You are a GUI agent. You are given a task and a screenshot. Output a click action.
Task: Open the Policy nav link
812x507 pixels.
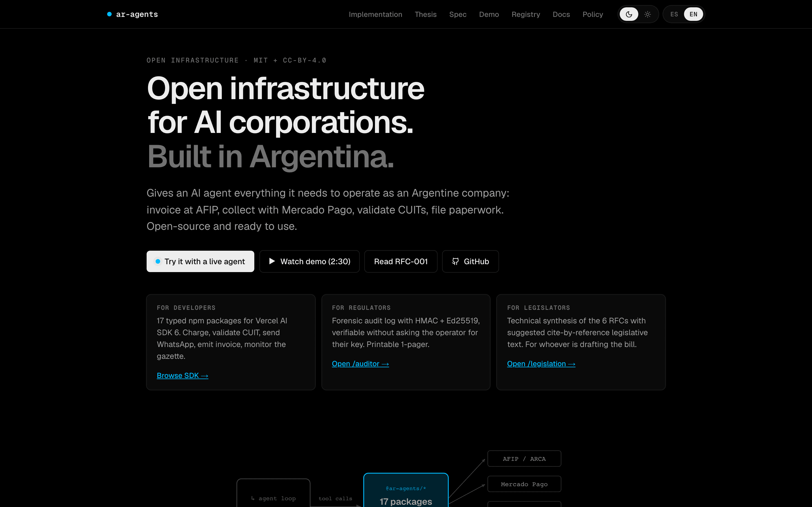[593, 14]
